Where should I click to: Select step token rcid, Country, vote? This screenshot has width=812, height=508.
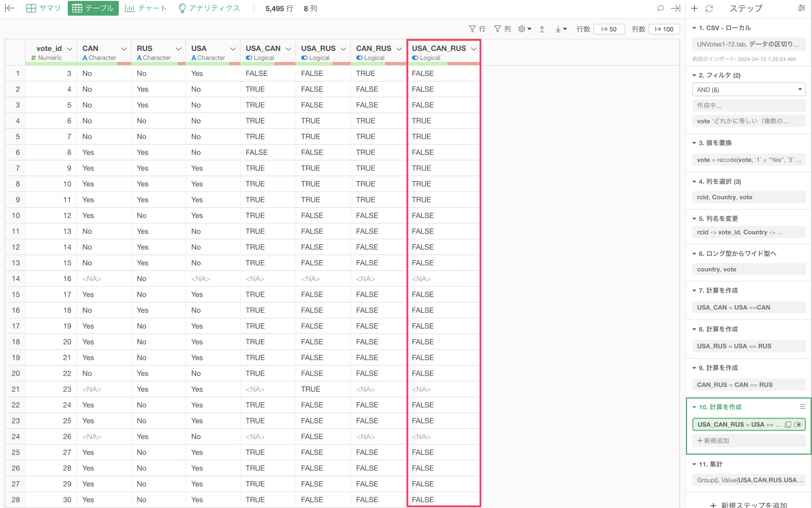[x=749, y=197]
